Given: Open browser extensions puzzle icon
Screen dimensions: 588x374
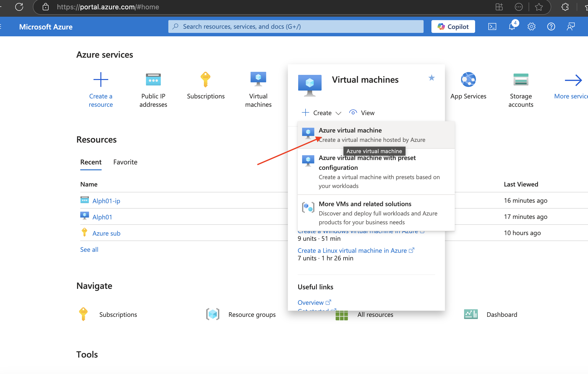Looking at the screenshot, I should (565, 7).
